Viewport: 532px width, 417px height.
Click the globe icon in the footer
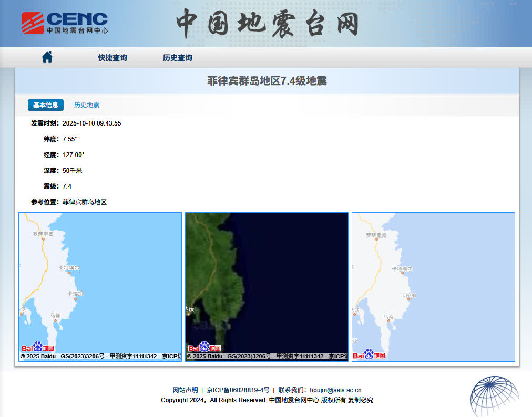pyautogui.click(x=494, y=397)
